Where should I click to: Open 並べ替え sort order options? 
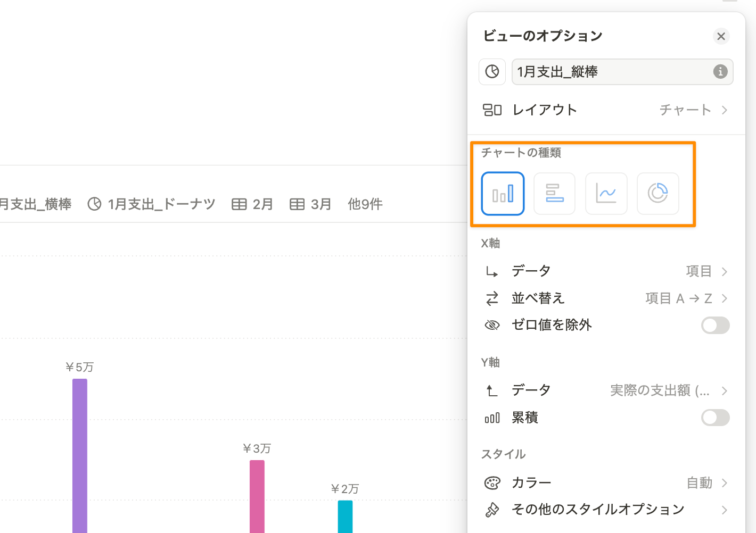pyautogui.click(x=605, y=298)
